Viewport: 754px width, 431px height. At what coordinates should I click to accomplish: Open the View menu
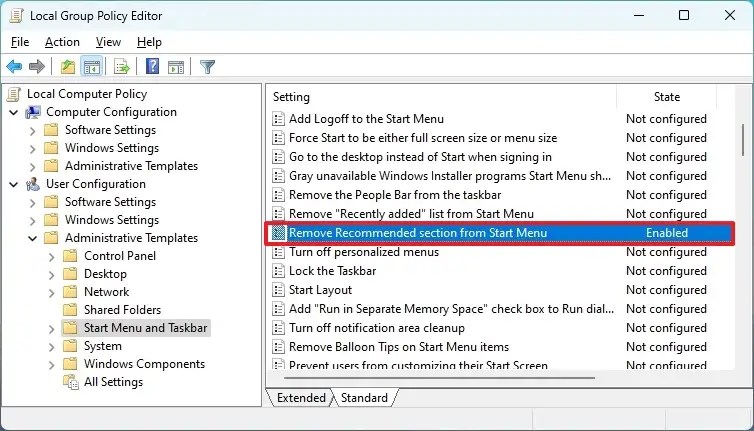pos(108,42)
